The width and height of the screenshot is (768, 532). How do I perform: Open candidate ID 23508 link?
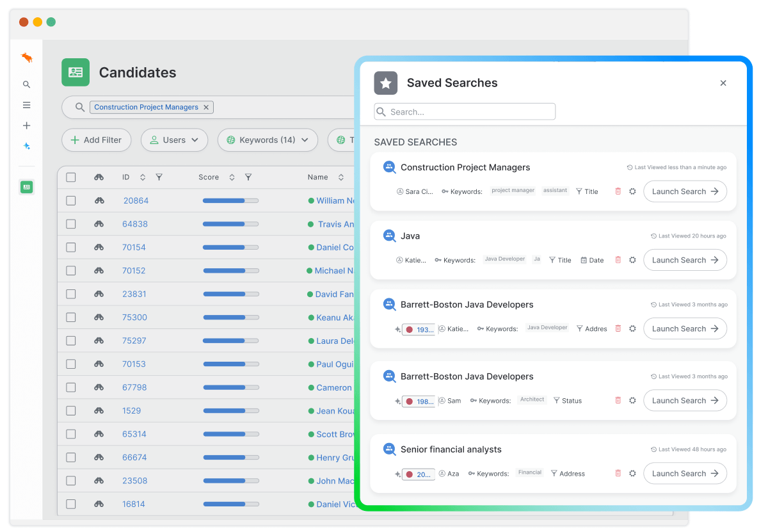(134, 481)
